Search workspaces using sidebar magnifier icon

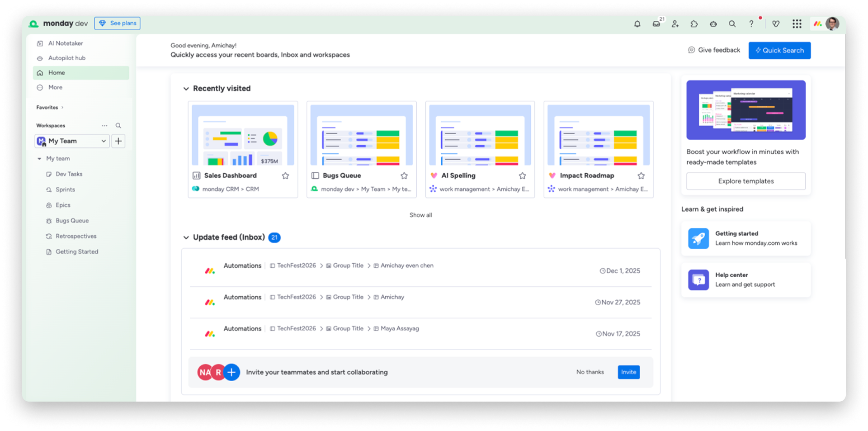click(x=118, y=126)
